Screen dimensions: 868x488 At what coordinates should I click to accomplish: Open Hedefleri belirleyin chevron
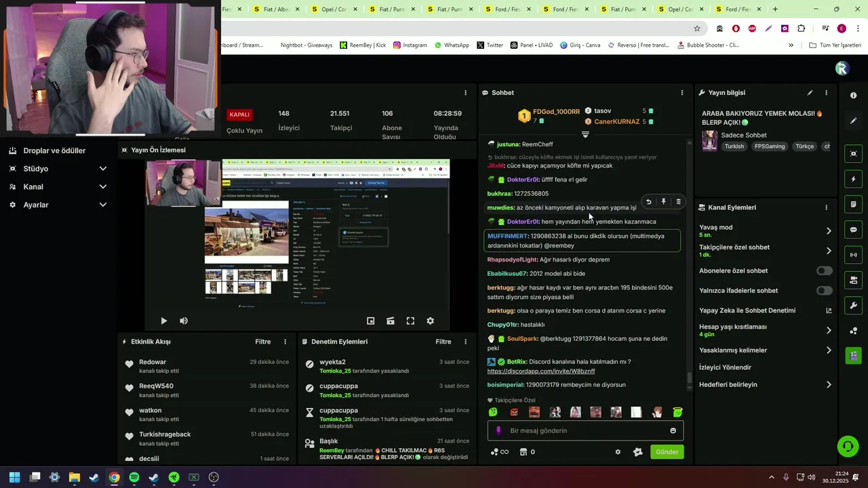pyautogui.click(x=829, y=385)
